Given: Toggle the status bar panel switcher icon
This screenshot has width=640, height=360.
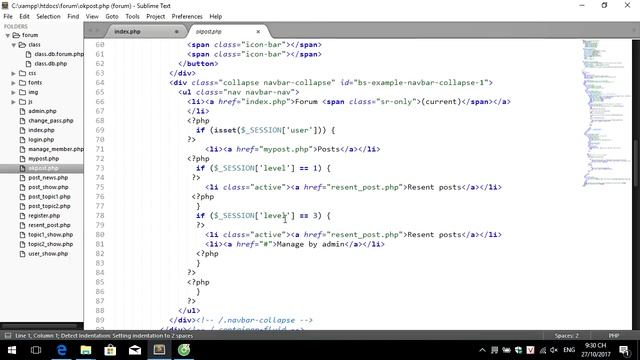Looking at the screenshot, I should pyautogui.click(x=8, y=336).
